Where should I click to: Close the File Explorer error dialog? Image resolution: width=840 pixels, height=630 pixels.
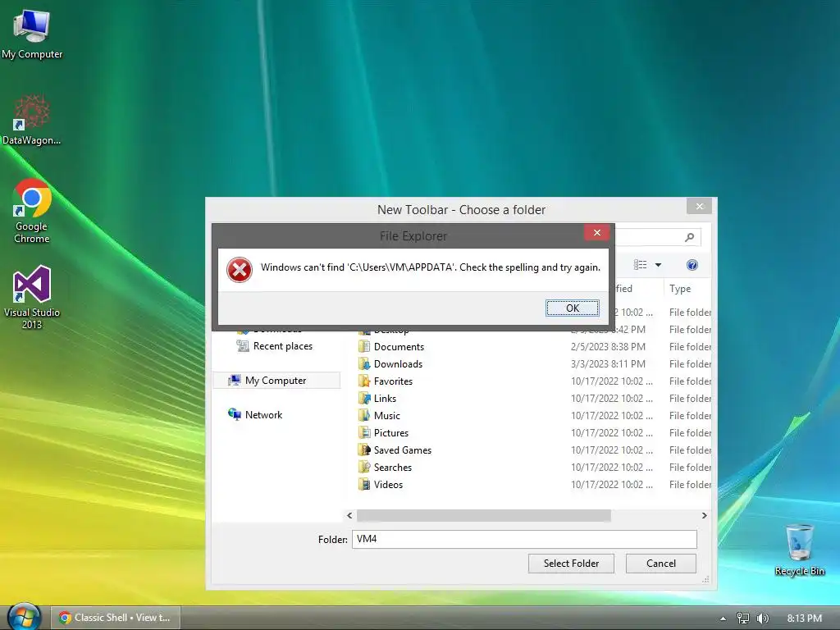(x=597, y=232)
